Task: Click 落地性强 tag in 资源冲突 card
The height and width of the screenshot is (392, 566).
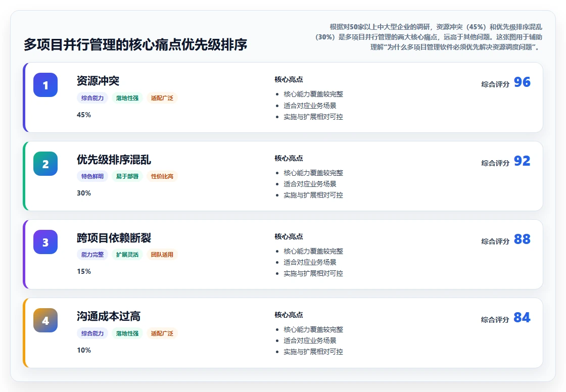Action: (127, 98)
